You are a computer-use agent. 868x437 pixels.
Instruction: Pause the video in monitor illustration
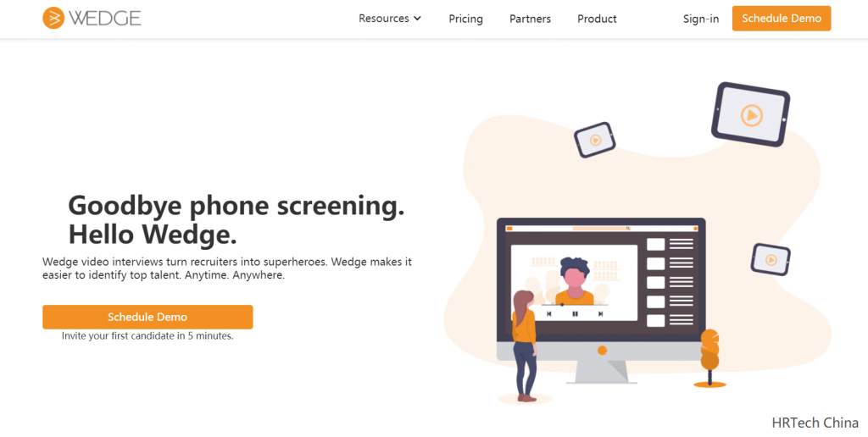point(575,314)
